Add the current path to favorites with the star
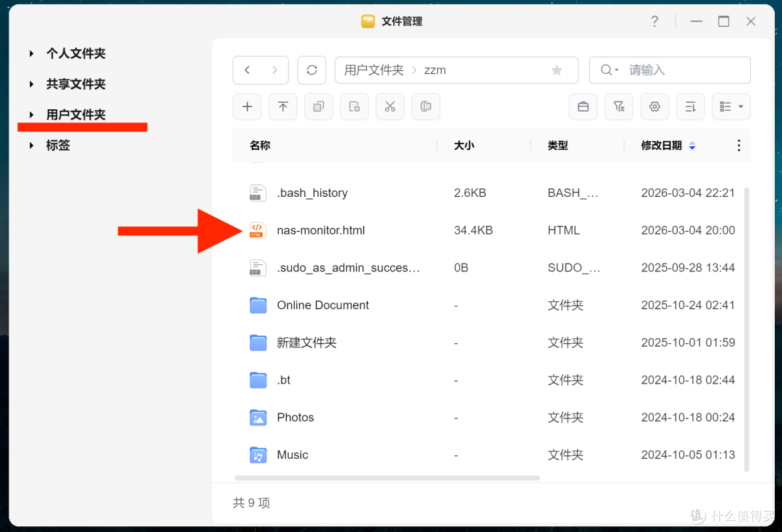Screen dimensions: 782x532 [x=557, y=70]
